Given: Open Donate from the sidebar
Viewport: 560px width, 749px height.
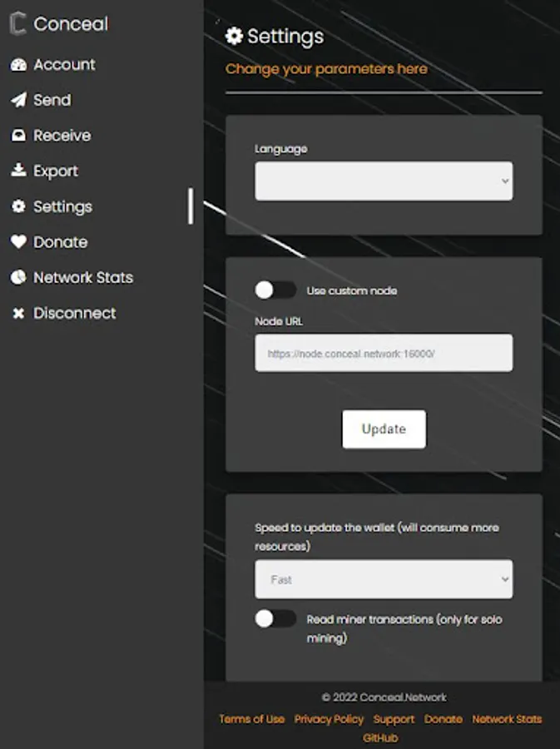Looking at the screenshot, I should 61,242.
